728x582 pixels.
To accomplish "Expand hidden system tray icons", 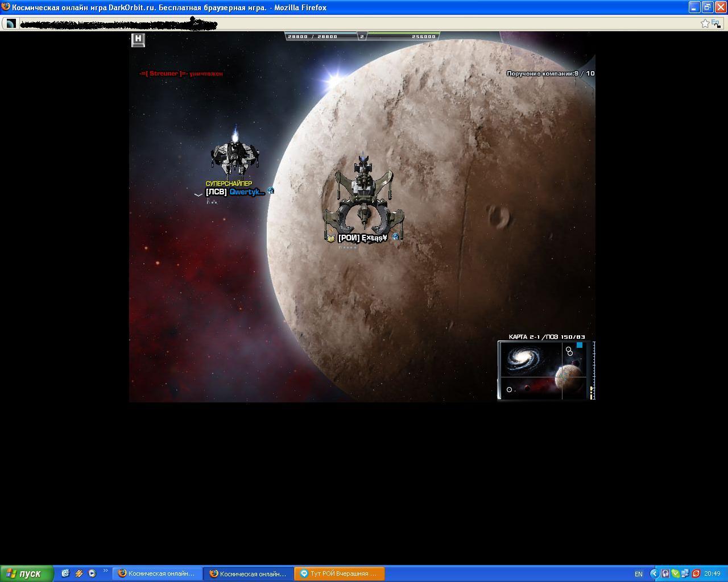I will click(x=654, y=573).
